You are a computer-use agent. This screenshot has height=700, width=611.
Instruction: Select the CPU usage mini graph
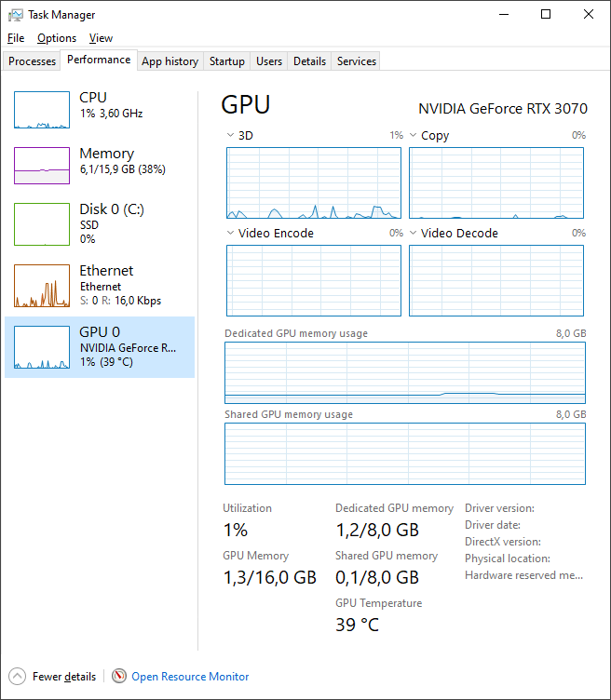[x=42, y=110]
